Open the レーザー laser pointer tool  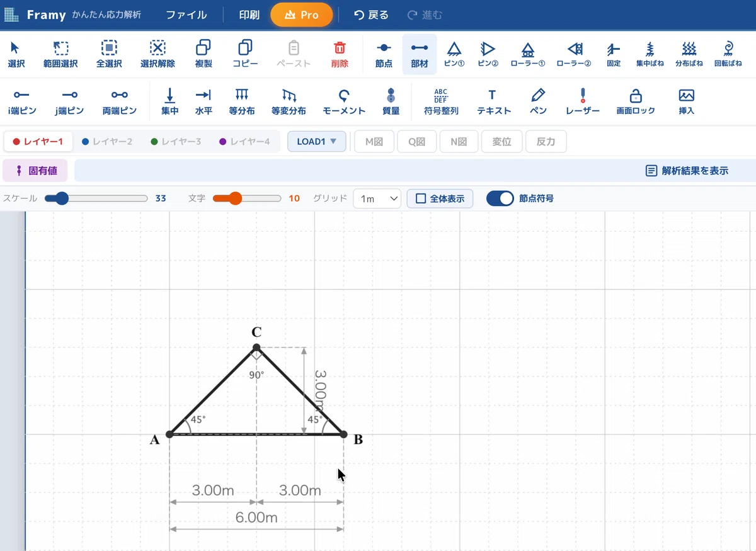(583, 101)
